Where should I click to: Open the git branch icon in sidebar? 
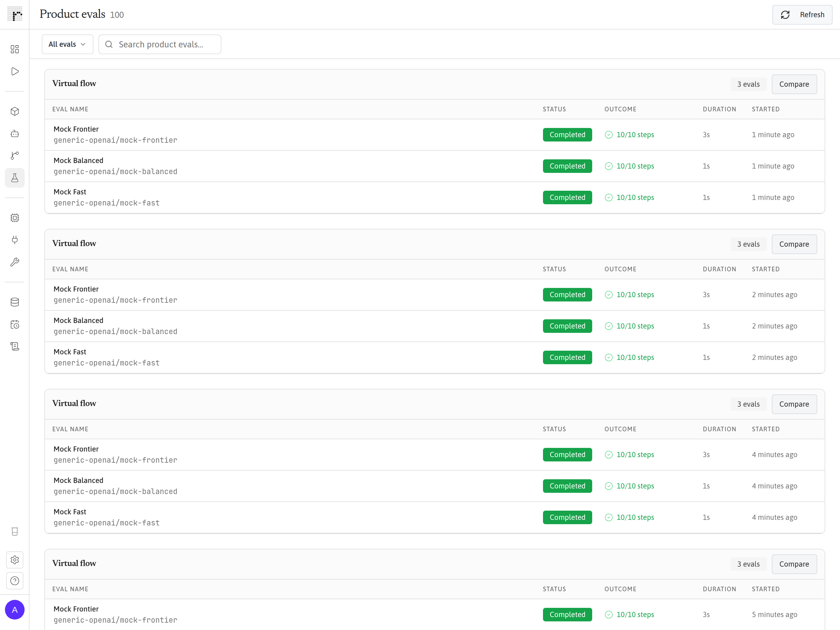click(14, 155)
